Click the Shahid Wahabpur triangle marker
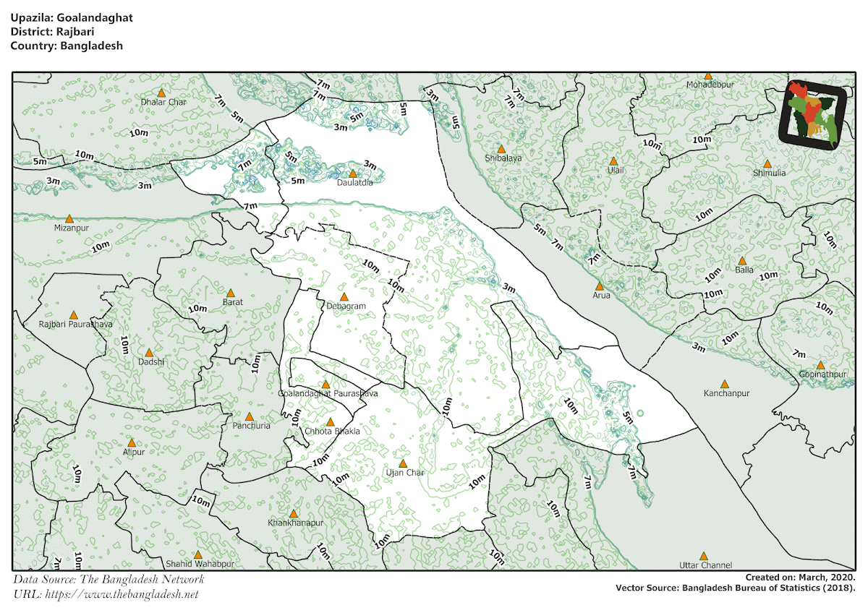 198,555
